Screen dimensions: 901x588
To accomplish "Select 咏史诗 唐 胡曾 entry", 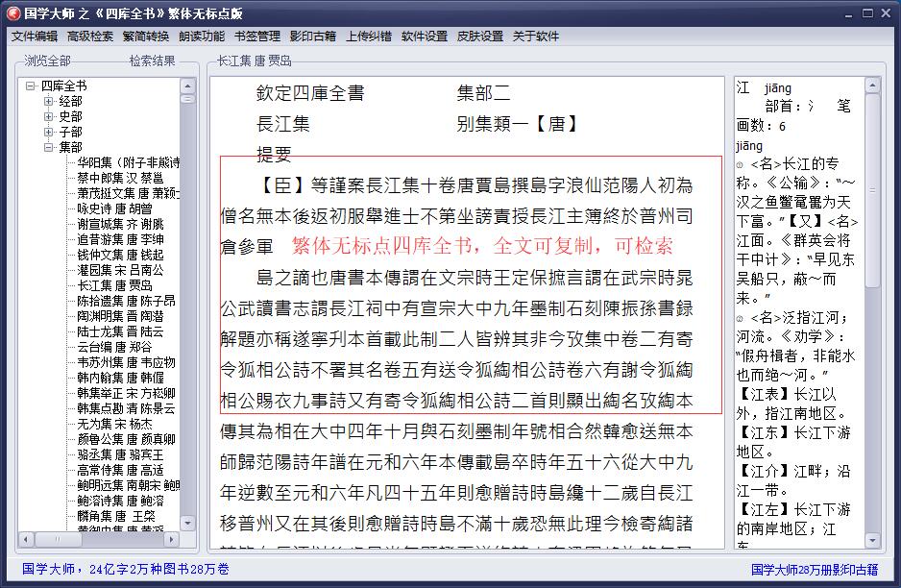I will (115, 208).
